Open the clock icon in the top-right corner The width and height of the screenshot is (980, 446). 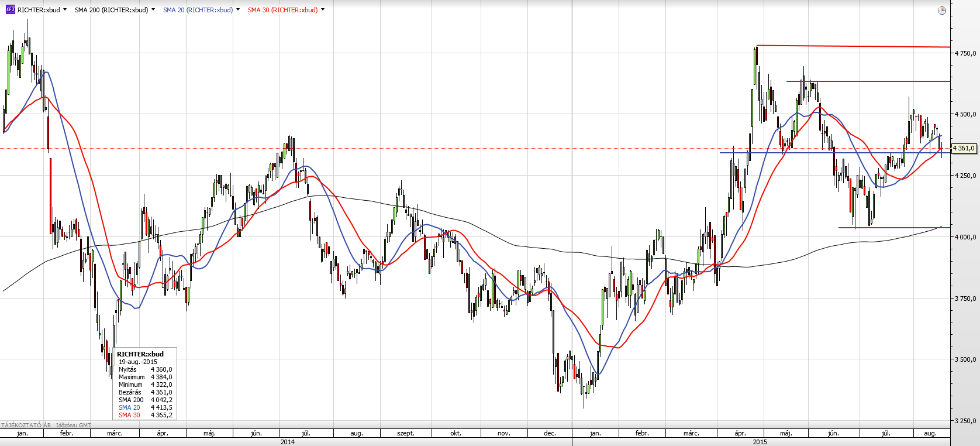pyautogui.click(x=941, y=11)
